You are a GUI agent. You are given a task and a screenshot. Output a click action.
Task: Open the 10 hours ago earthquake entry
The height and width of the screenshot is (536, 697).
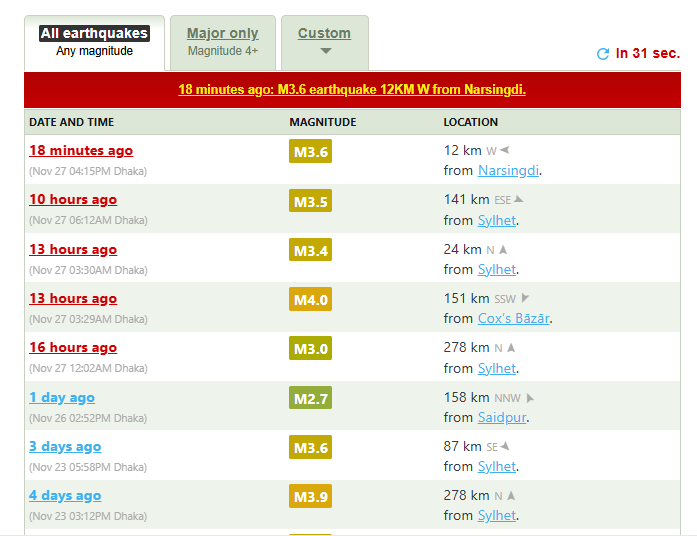[73, 200]
